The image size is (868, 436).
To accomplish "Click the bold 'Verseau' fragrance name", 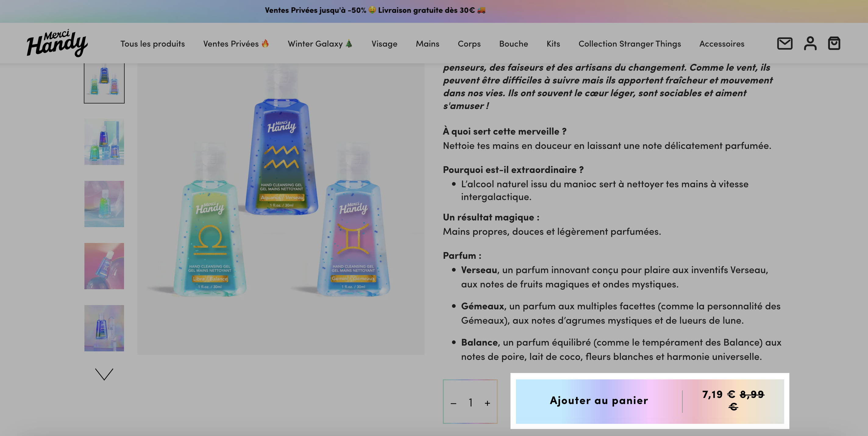I will point(479,270).
